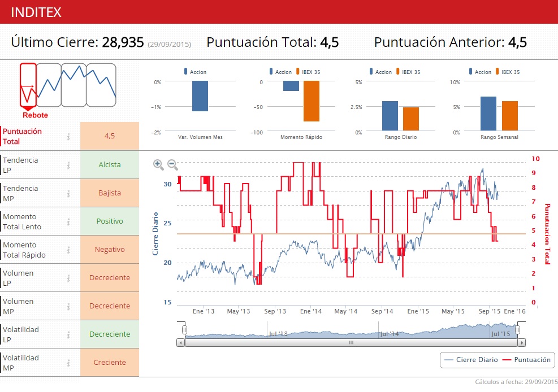Toggle IBEX 35 legend in Momento Rápido chart
The height and width of the screenshot is (392, 558).
coord(308,72)
